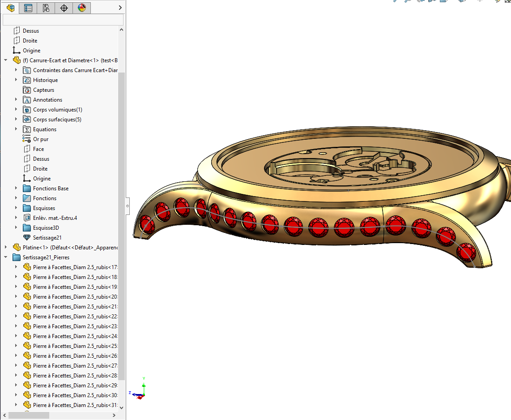
Task: Click the Sertissage21 diamond feature icon
Action: tap(27, 238)
